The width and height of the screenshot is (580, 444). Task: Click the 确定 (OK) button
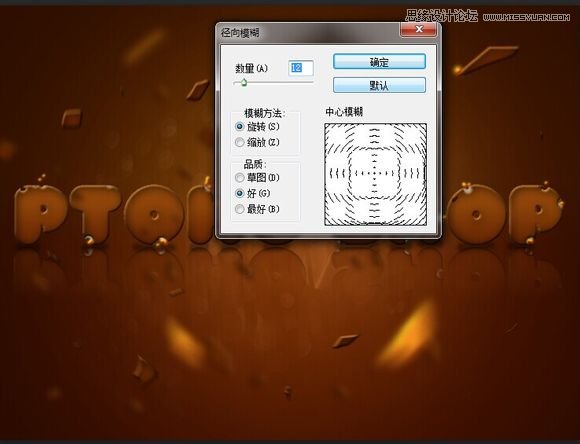[x=379, y=62]
